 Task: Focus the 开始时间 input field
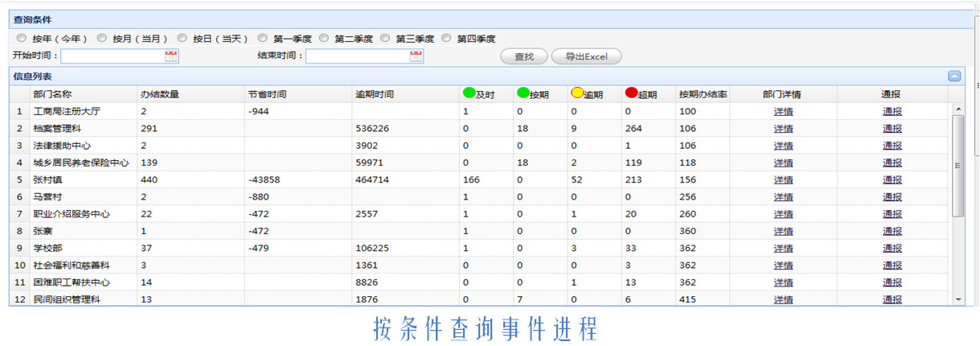coord(113,56)
